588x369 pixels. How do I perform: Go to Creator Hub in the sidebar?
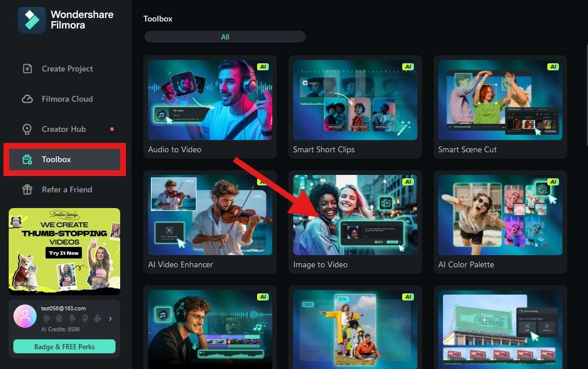click(x=64, y=129)
